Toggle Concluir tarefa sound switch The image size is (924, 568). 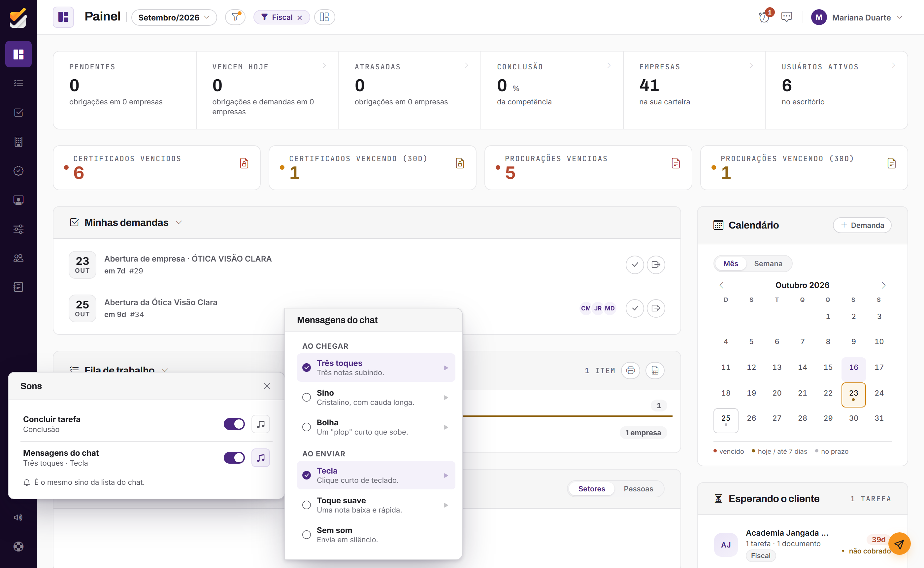coord(234,424)
